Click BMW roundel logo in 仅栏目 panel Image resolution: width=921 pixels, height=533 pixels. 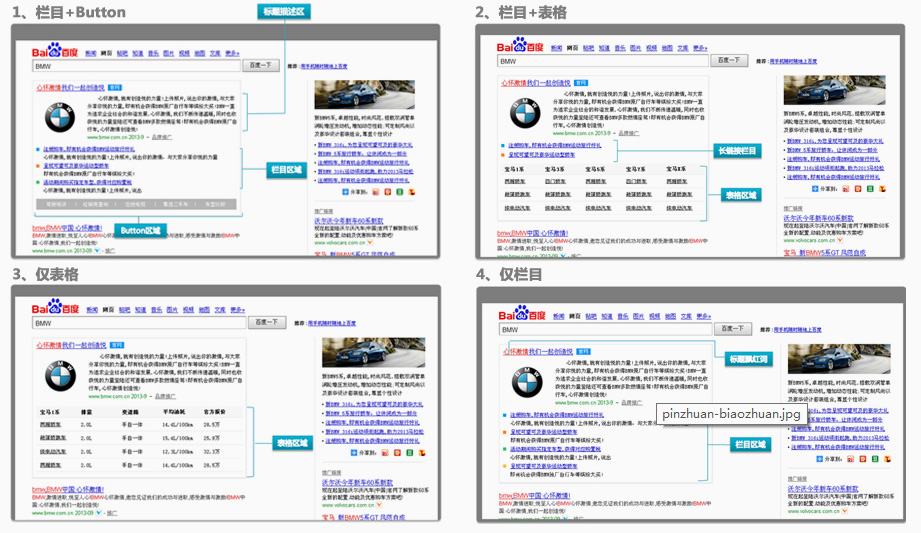(x=527, y=382)
